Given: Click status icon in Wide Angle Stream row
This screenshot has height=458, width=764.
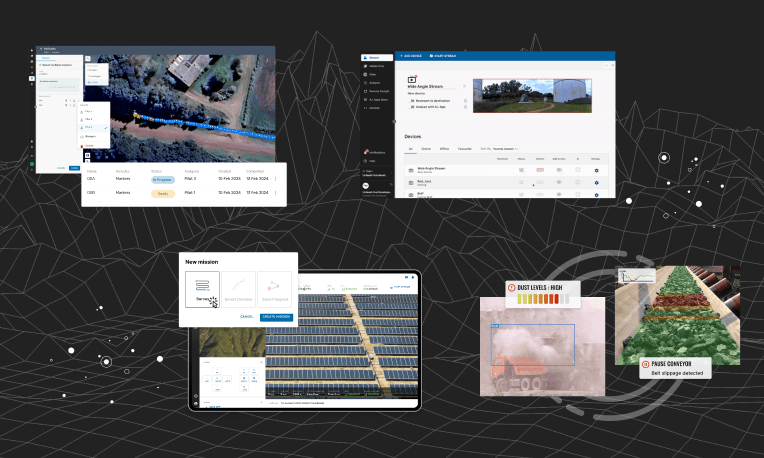Looking at the screenshot, I should [x=521, y=170].
